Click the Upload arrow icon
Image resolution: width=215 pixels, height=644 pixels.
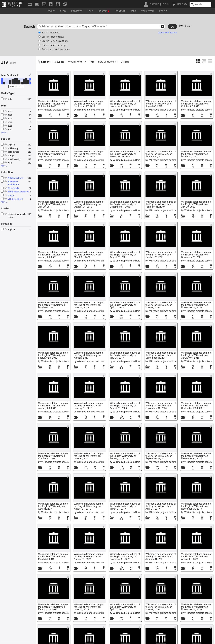coord(174,4)
